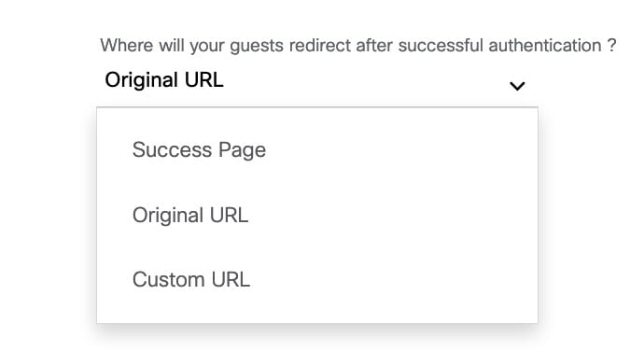Choose Success Page from the list
644x351 pixels.
(317, 149)
